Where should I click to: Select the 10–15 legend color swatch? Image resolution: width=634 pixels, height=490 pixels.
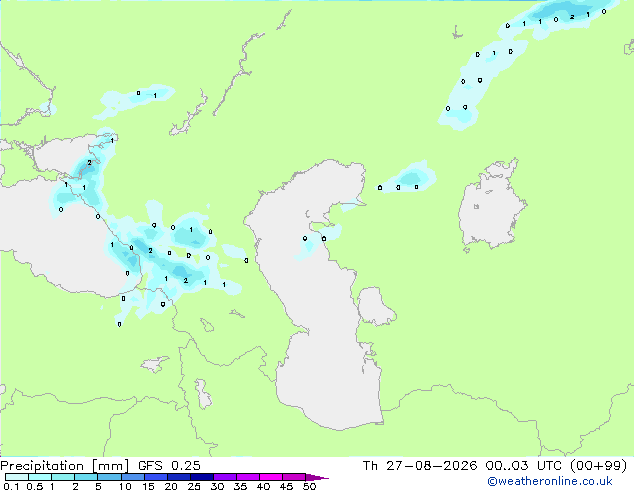(132, 477)
